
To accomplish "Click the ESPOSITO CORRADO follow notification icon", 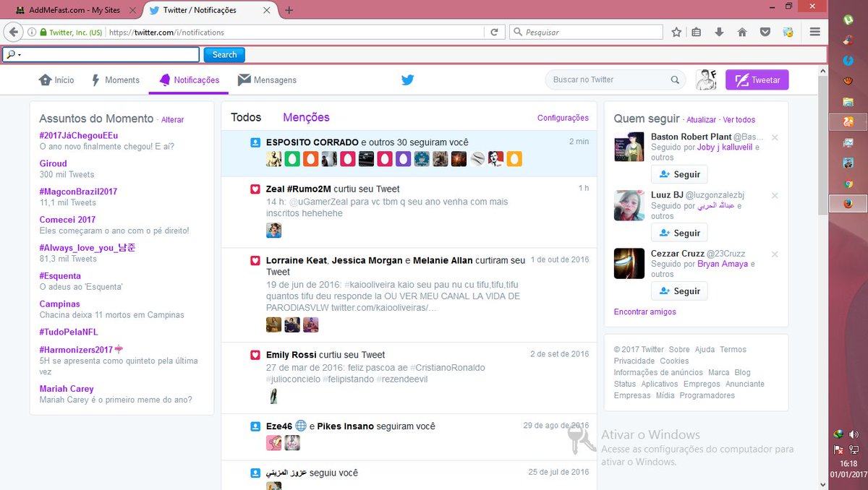I will (255, 142).
